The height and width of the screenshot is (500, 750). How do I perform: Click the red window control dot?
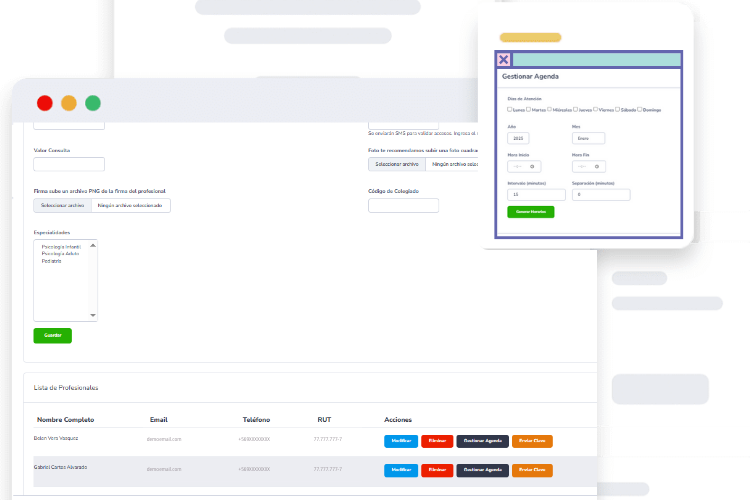point(44,103)
